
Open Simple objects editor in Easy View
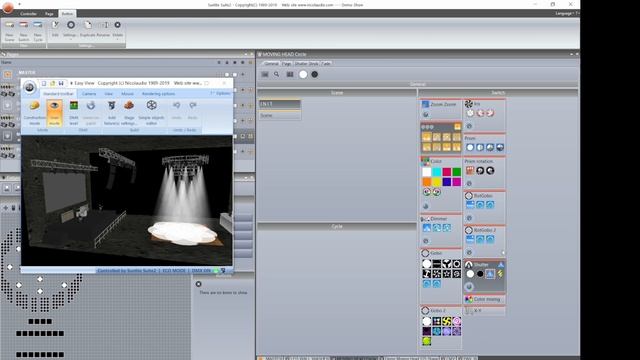(151, 112)
